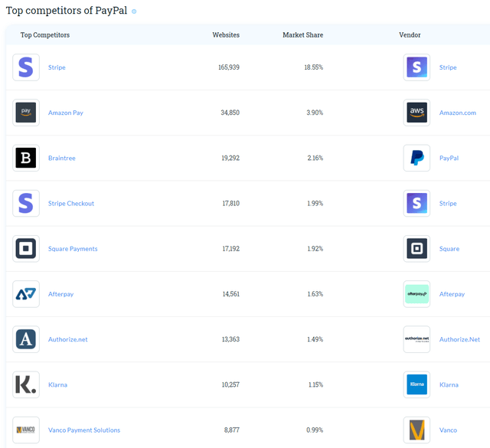Screen dimensions: 490x448
Task: Click the AWS vendor logo icon
Action: pos(416,113)
